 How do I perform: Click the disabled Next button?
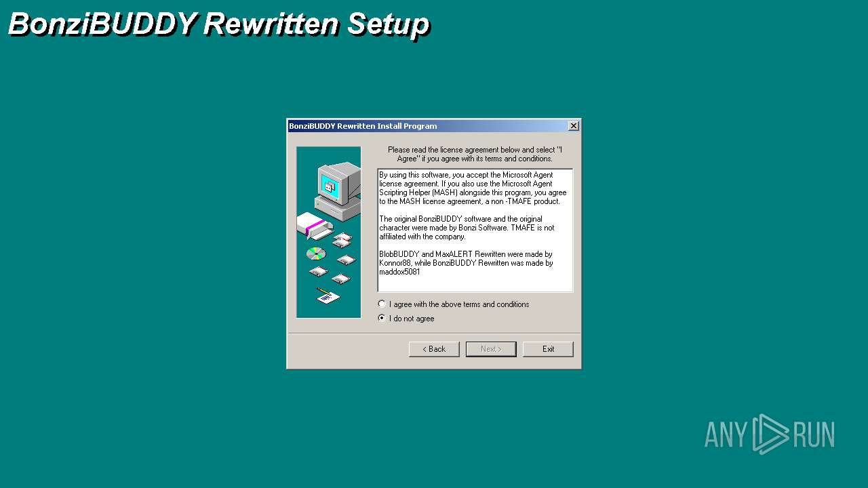pyautogui.click(x=491, y=349)
